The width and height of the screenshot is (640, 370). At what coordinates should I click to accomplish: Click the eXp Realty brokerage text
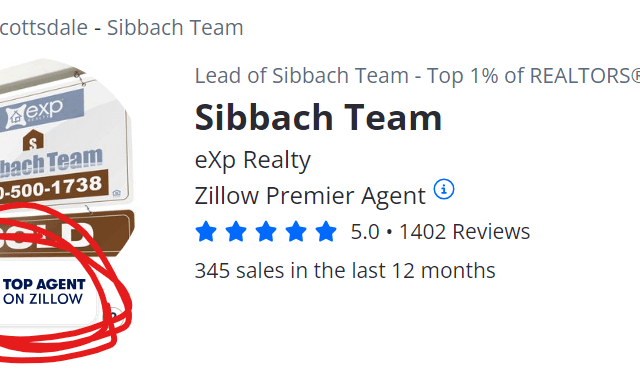[253, 160]
